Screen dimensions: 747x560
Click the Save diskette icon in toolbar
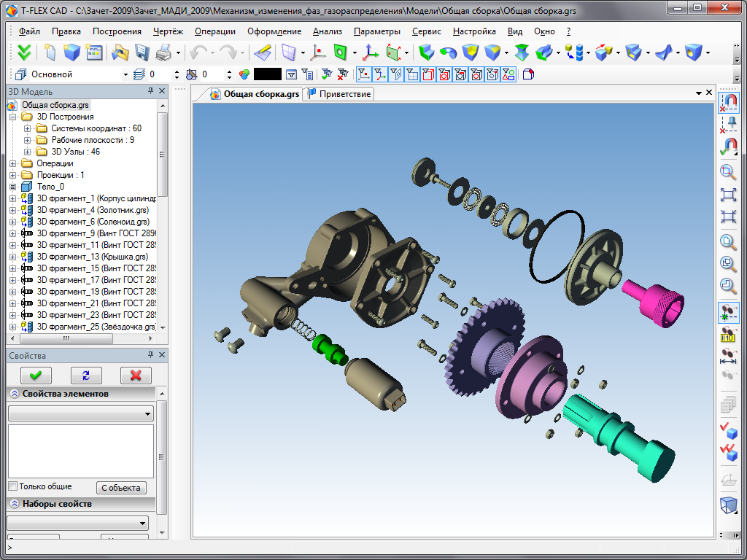[142, 52]
